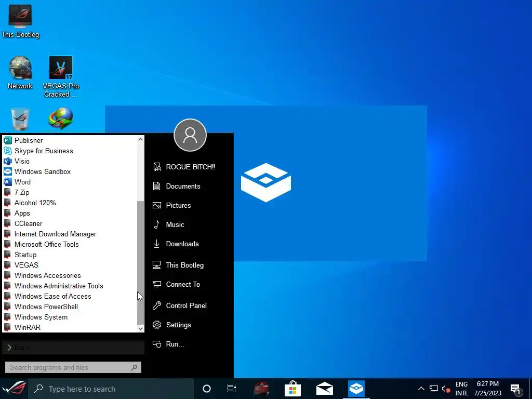Click the Skype for Business icon
Image resolution: width=532 pixels, height=399 pixels.
click(x=7, y=151)
